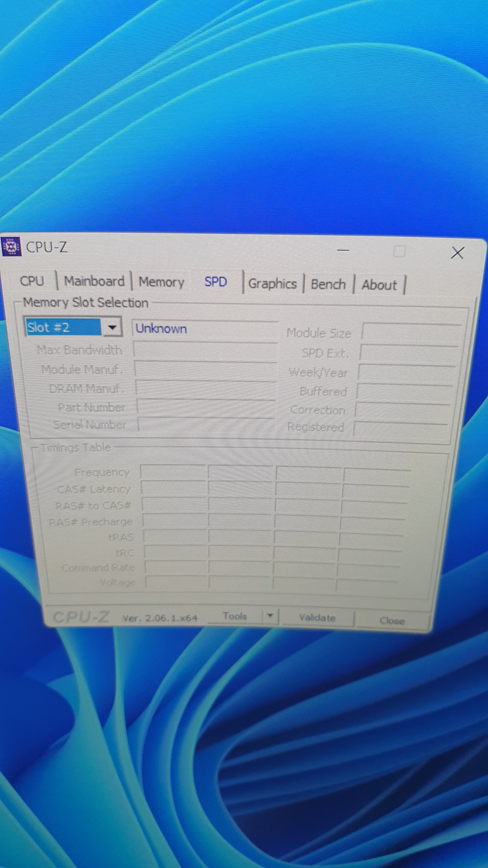
Task: Open the CPU tab
Action: (32, 281)
